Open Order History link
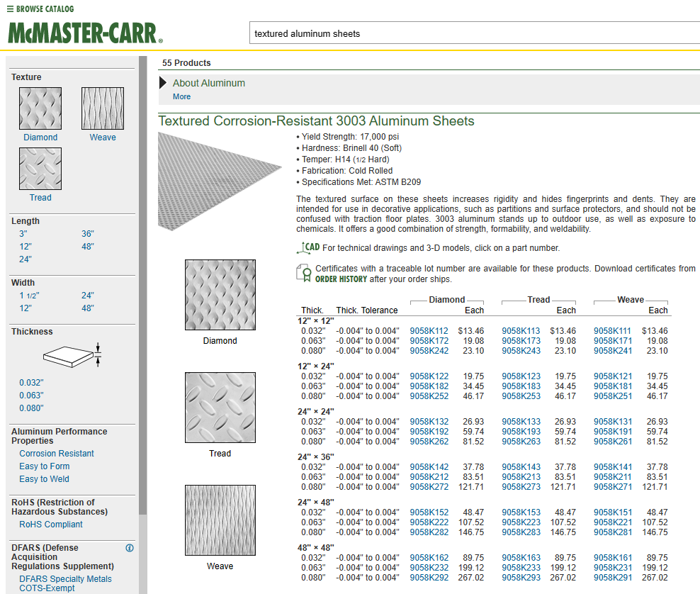 point(341,279)
